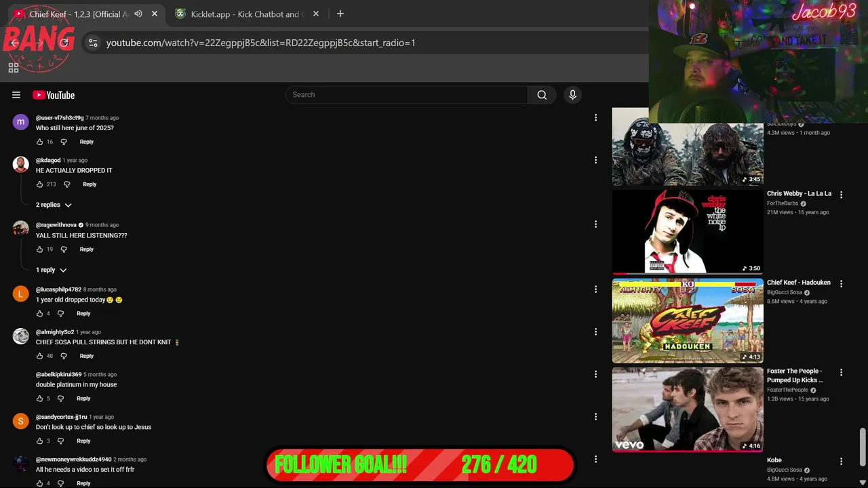Screen dimensions: 868x488
Task: Dislike the '1 year old dropped today' comment
Action: 60,314
